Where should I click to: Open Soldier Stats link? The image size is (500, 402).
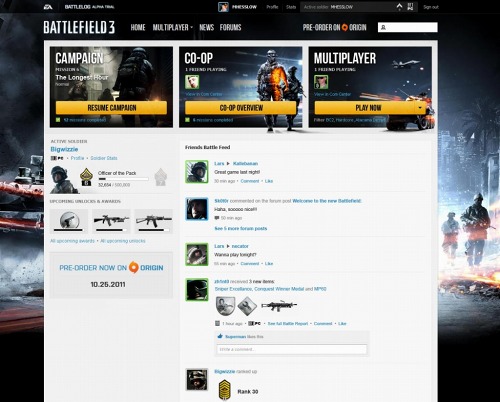104,158
